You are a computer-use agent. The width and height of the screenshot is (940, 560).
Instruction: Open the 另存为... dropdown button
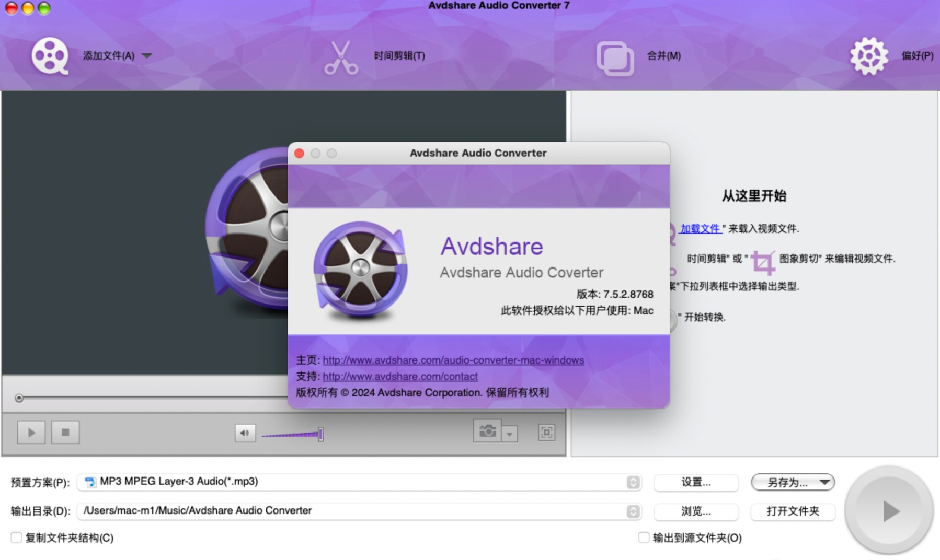point(793,482)
